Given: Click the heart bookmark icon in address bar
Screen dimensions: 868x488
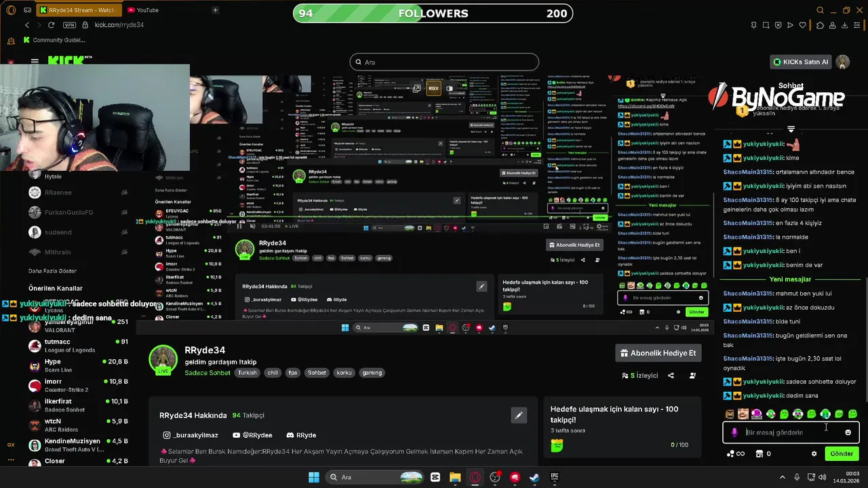Looking at the screenshot, I should pos(804,25).
